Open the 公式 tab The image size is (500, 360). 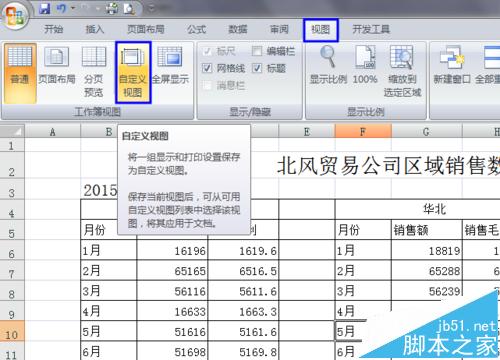(196, 29)
